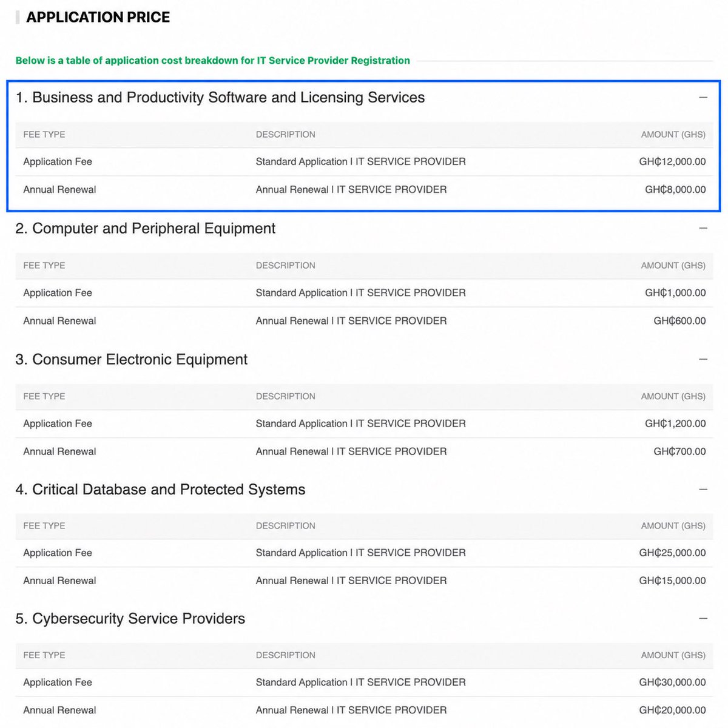Collapse the Cybersecurity Service Providers section
Screen dimensions: 728x728
[703, 618]
